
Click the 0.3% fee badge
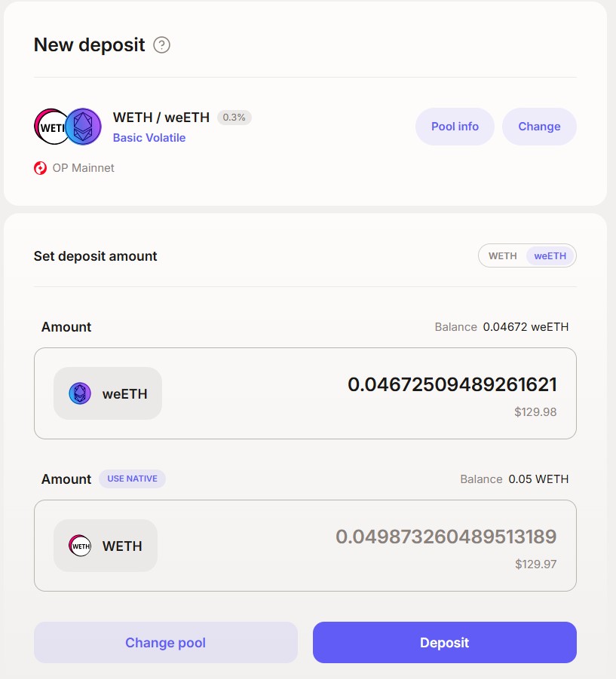pos(234,118)
